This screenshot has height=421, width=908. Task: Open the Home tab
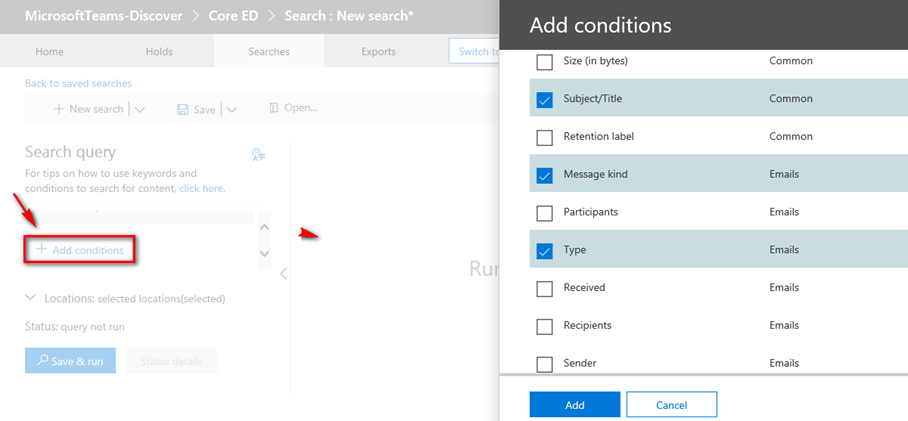tap(49, 52)
